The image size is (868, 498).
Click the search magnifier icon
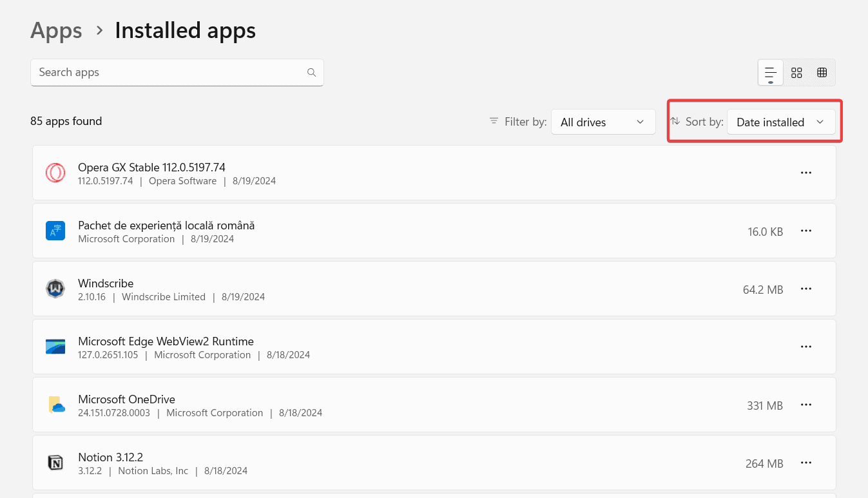(311, 73)
